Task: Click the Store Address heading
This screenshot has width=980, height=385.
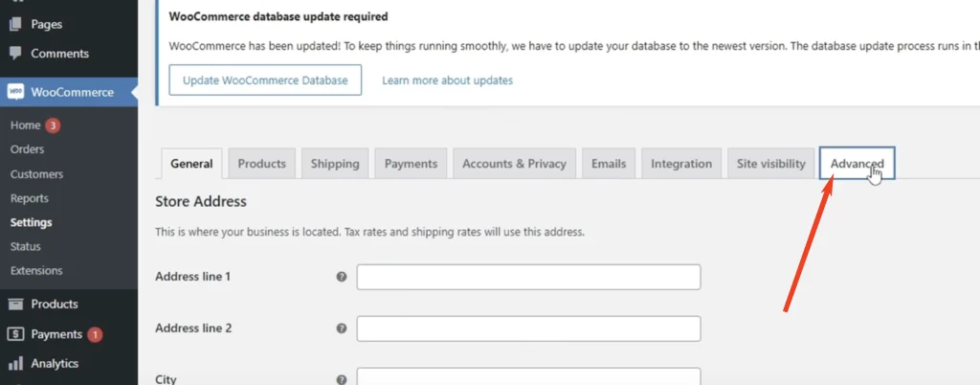Action: [x=201, y=201]
